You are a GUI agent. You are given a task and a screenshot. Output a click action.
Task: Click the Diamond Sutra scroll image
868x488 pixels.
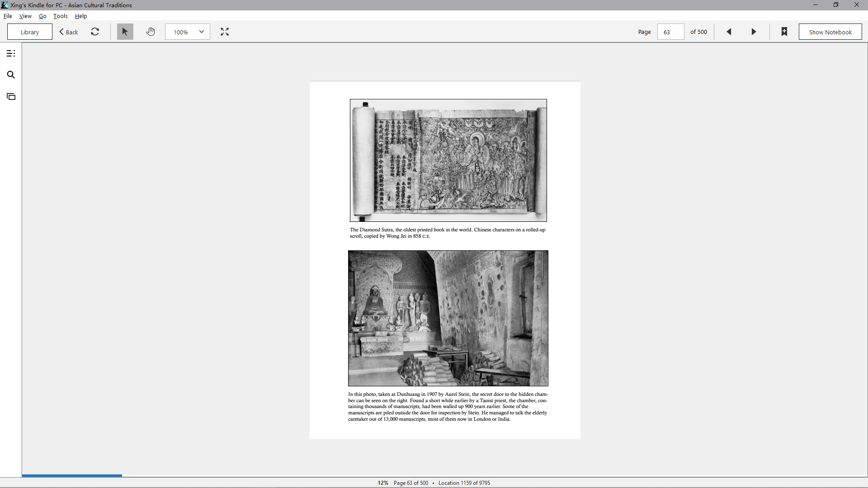click(448, 160)
